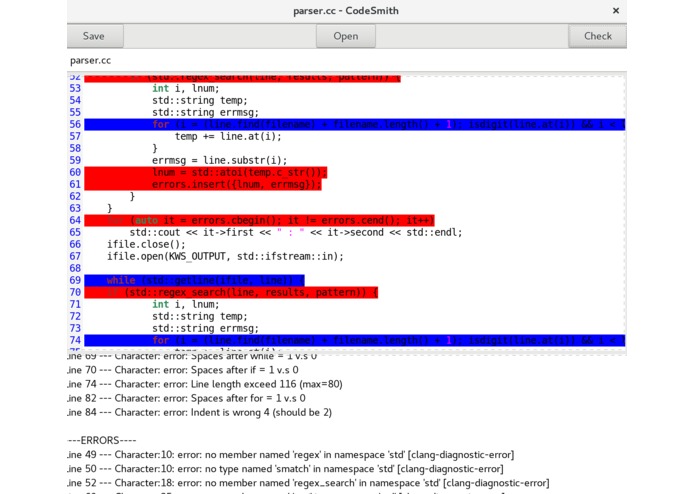Click the 'parser.cc - CodeSmith' window title
The height and width of the screenshot is (494, 695).
pyautogui.click(x=346, y=11)
